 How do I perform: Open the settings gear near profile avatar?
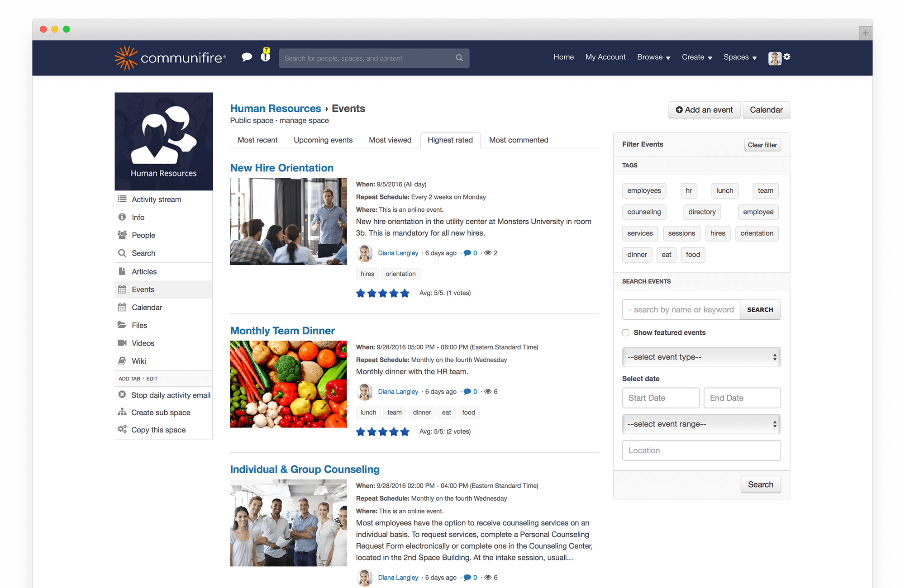click(787, 57)
